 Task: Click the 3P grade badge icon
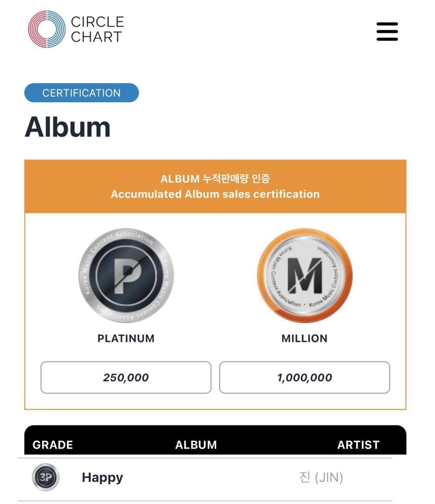(46, 477)
